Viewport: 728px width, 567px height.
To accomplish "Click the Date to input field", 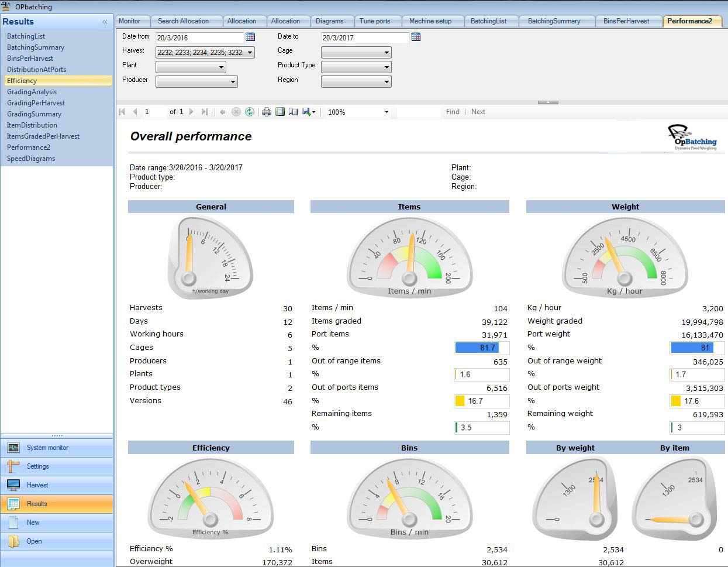I will (365, 37).
